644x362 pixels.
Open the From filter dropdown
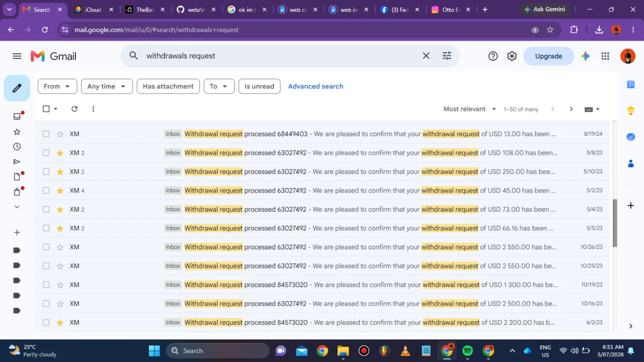click(x=57, y=86)
